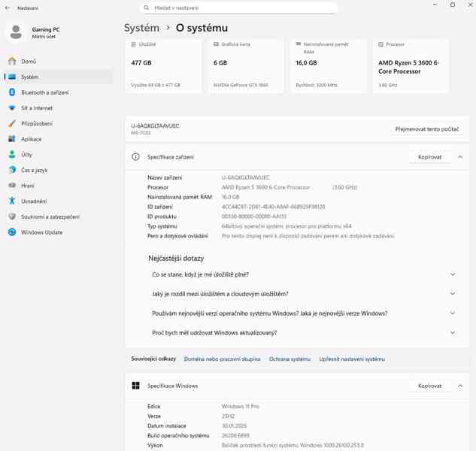Click the Hledat v nastavení search field

[x=241, y=8]
